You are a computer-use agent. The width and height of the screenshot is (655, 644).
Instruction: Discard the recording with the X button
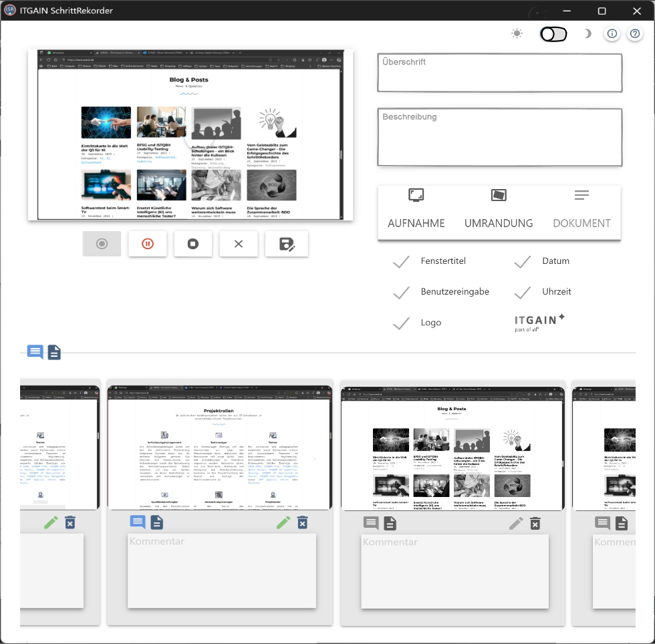tap(239, 244)
